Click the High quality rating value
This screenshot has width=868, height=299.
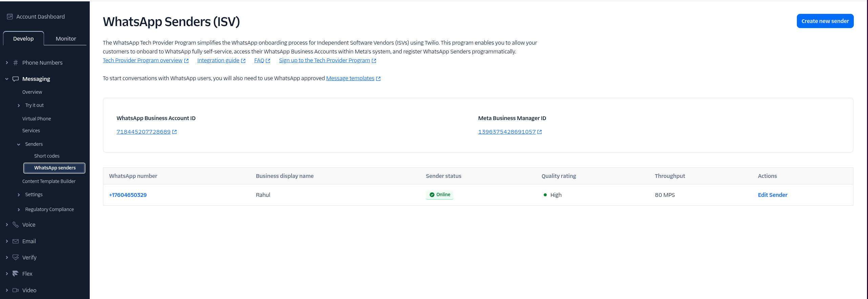[556, 195]
